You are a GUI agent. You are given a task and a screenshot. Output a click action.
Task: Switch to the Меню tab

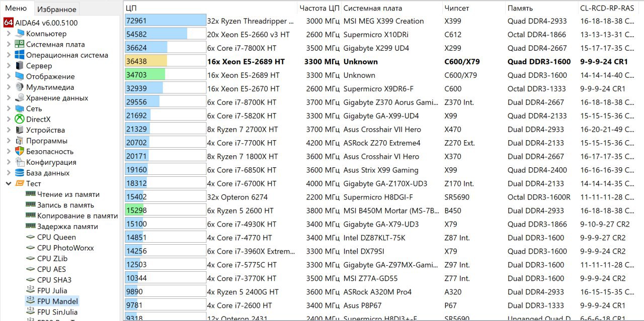click(16, 8)
